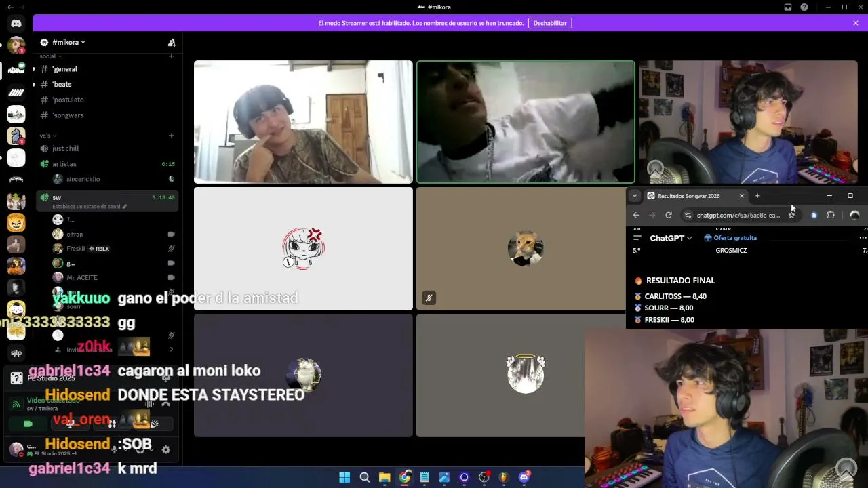Open the browser extensions puzzle icon
The height and width of the screenshot is (488, 868).
831,215
